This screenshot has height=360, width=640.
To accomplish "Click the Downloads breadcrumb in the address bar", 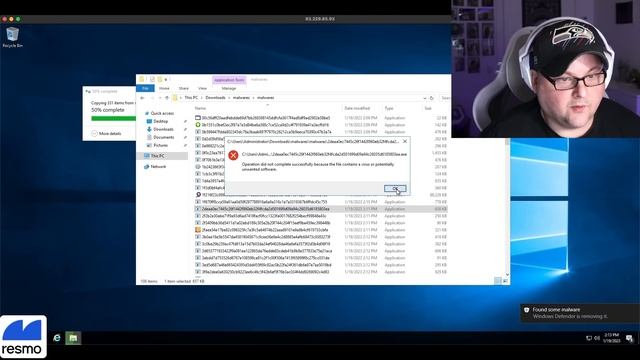I will tap(215, 98).
